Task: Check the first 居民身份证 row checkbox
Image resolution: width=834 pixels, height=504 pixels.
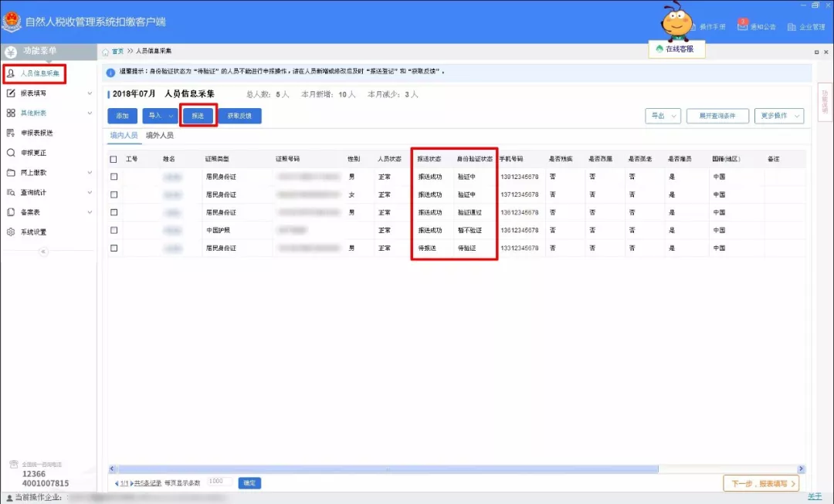Action: pos(112,176)
